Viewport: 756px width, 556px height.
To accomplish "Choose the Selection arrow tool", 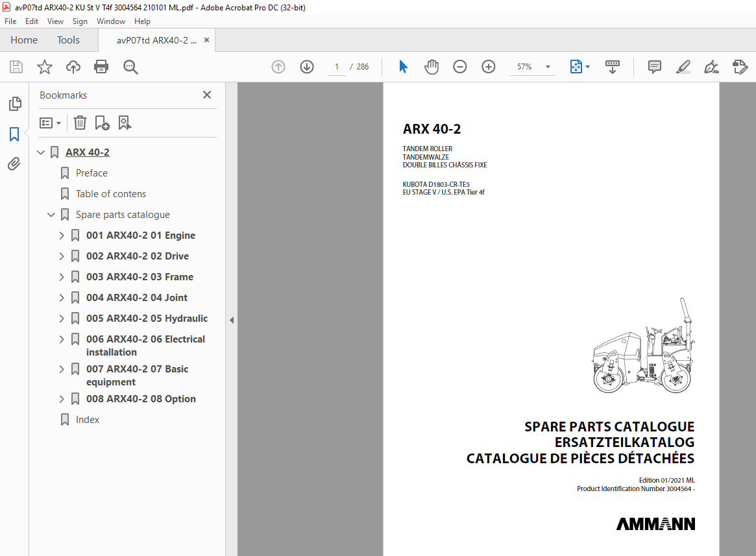I will click(x=403, y=67).
